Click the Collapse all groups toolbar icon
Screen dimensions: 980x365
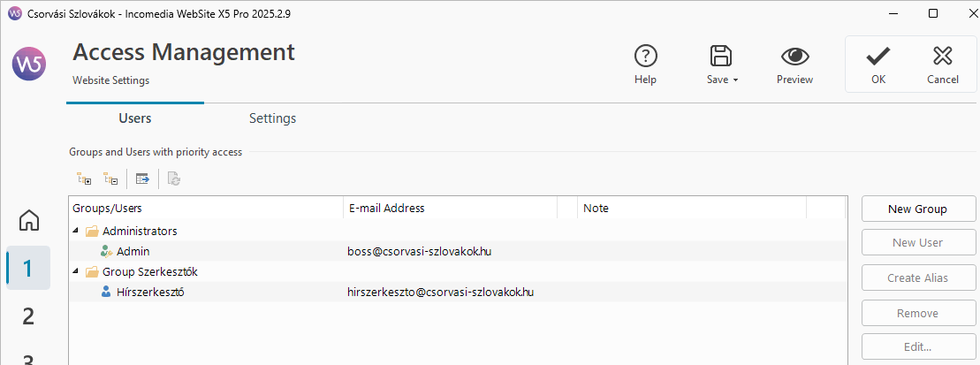click(110, 179)
